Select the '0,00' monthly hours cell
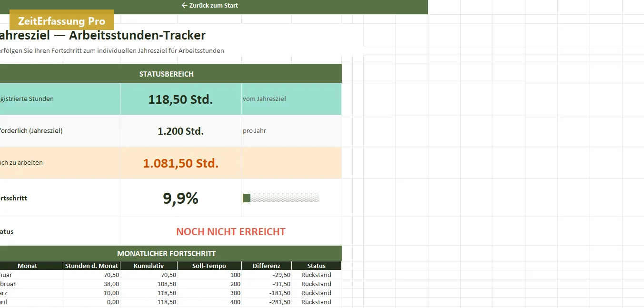This screenshot has height=308, width=644. (92, 302)
